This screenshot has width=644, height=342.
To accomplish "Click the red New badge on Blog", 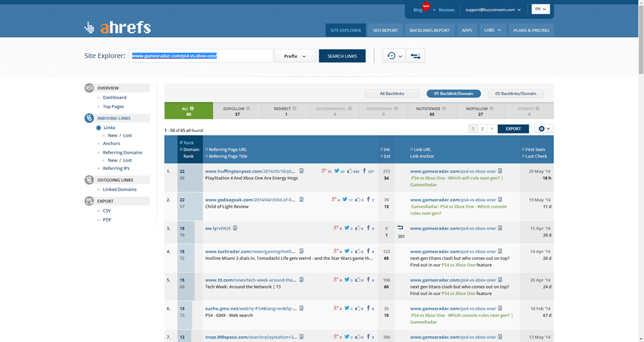I will 426,6.
